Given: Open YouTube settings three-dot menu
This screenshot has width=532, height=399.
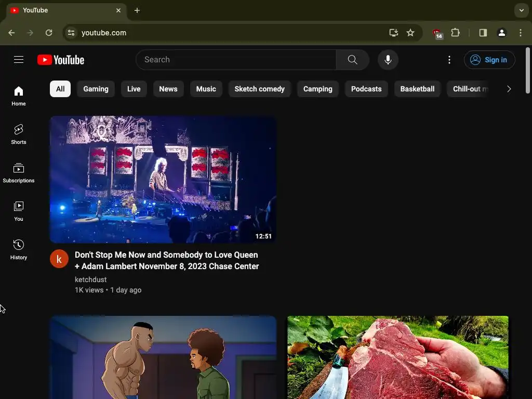Looking at the screenshot, I should (449, 60).
